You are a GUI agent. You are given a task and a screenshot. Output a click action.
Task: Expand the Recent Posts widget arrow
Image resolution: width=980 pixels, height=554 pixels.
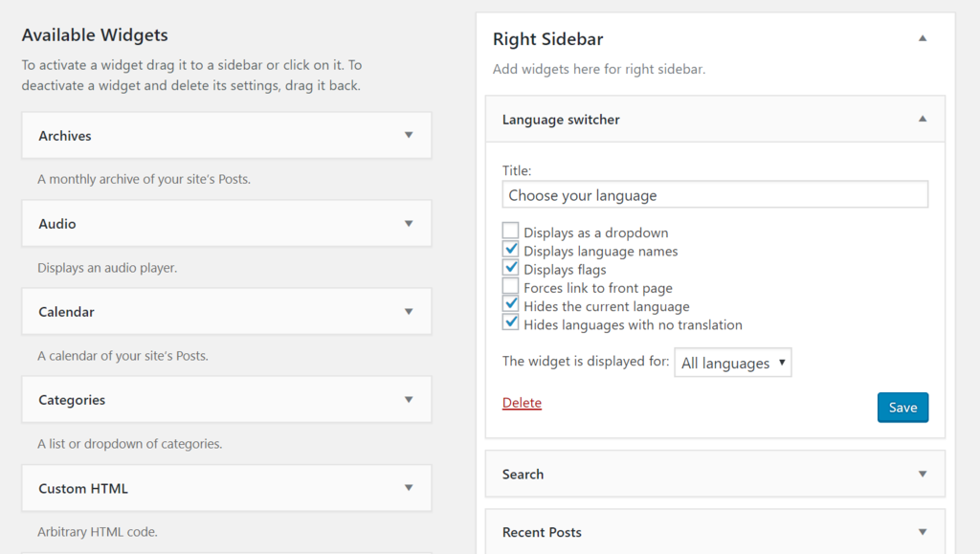point(923,532)
